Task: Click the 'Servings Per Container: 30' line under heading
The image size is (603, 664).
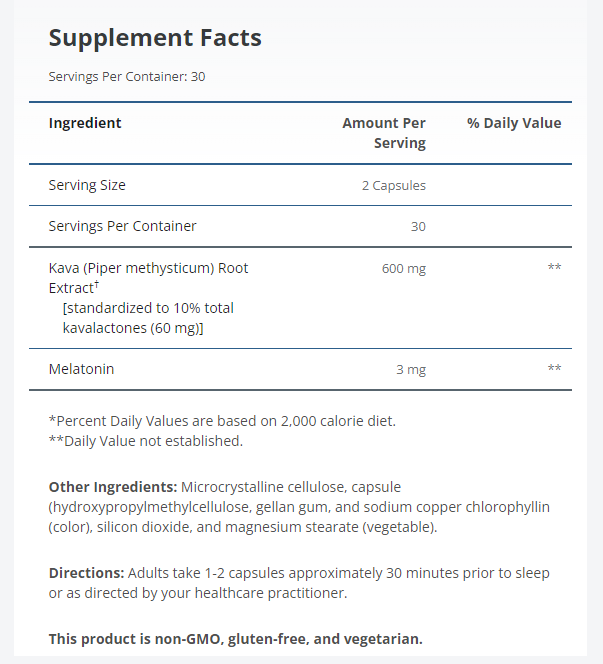Action: 127,76
